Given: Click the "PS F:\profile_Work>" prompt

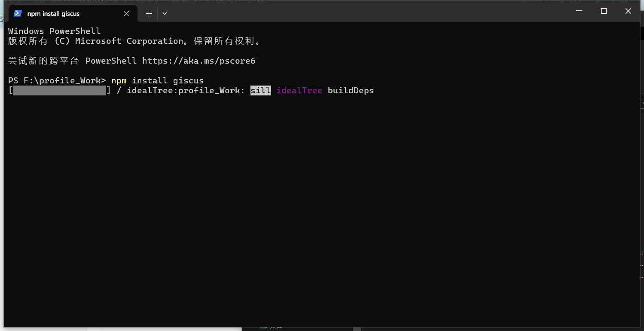Looking at the screenshot, I should pos(57,80).
